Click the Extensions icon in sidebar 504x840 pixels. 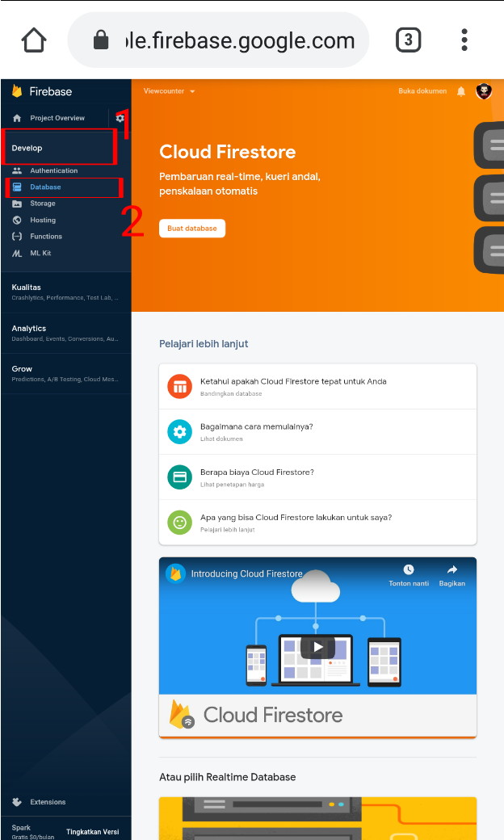click(x=17, y=802)
